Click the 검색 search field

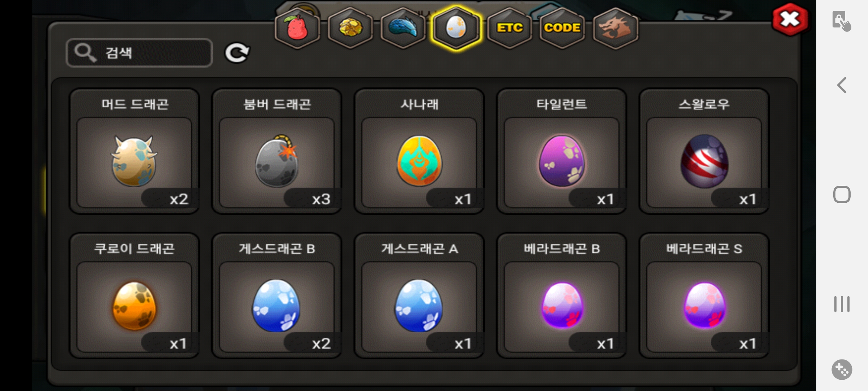pos(139,53)
